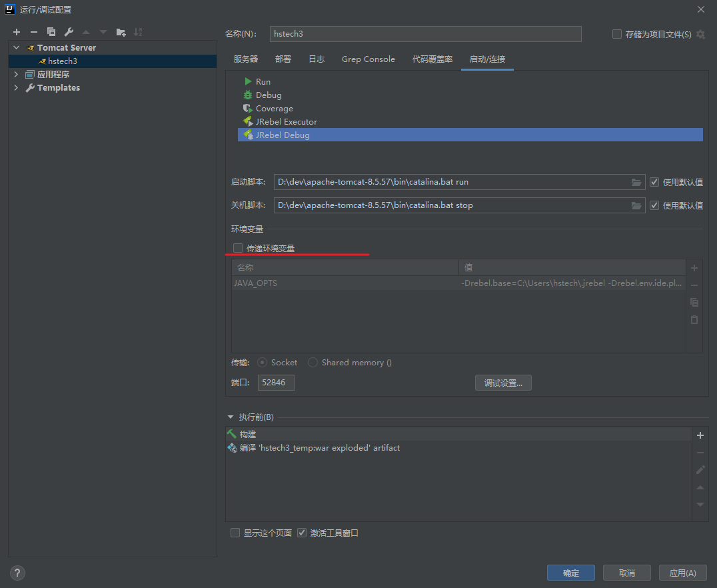717x588 pixels.
Task: Move configuration down arrow in left toolbar
Action: [103, 32]
